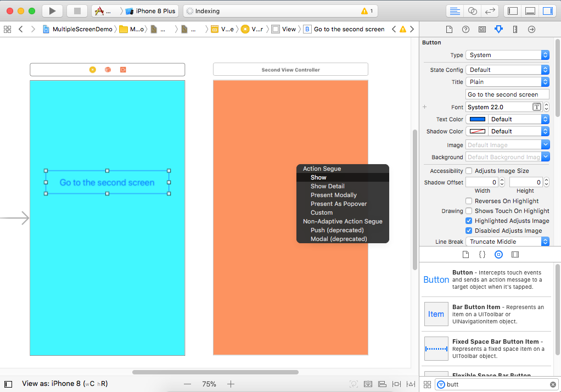Toggle the document outline panel
This screenshot has width=561, height=392.
[8, 384]
